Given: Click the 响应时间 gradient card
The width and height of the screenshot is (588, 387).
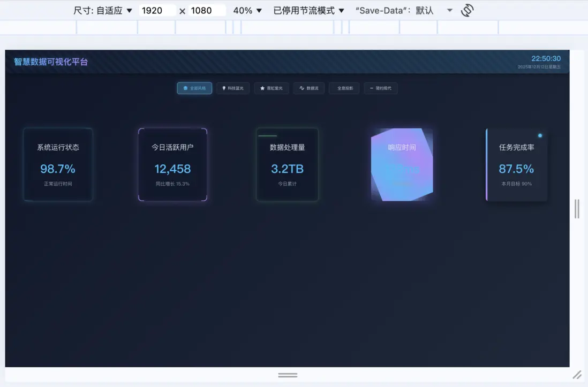Looking at the screenshot, I should coord(402,165).
